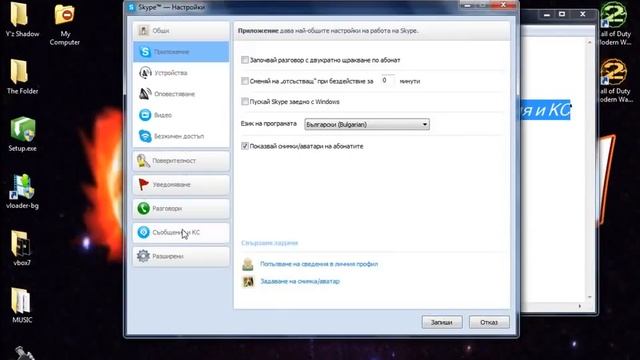The height and width of the screenshot is (360, 640).
Task: Click the avatar picture icon by the avatar link
Action: (x=248, y=281)
